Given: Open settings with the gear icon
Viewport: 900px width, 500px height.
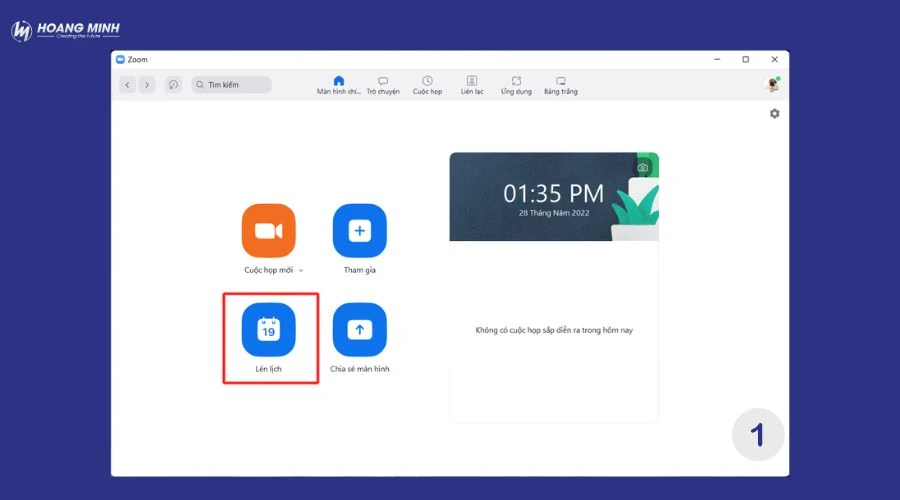Looking at the screenshot, I should (774, 114).
